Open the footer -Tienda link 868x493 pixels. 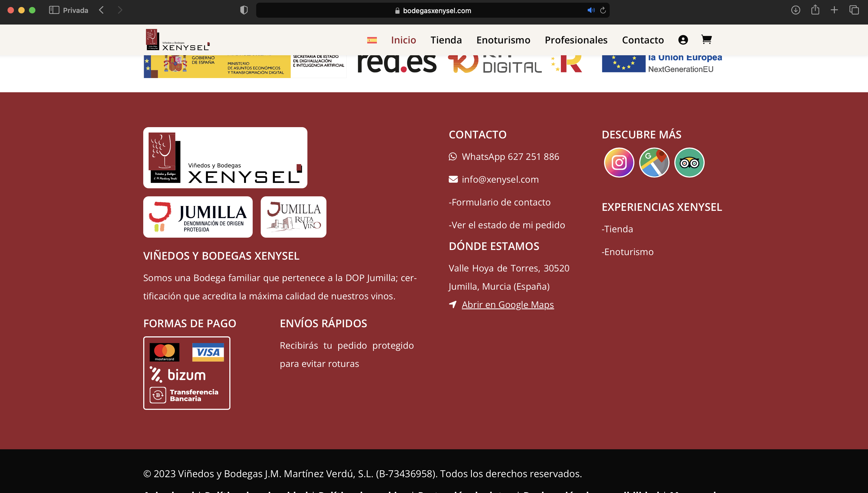(617, 229)
